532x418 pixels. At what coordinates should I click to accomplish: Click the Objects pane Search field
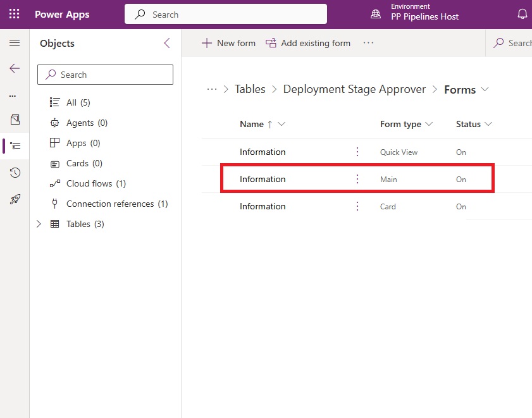[105, 75]
